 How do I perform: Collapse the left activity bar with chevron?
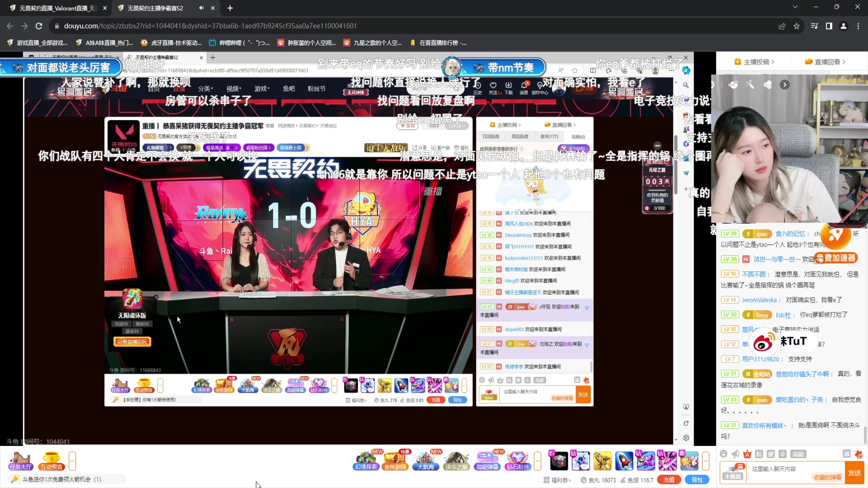click(x=72, y=461)
